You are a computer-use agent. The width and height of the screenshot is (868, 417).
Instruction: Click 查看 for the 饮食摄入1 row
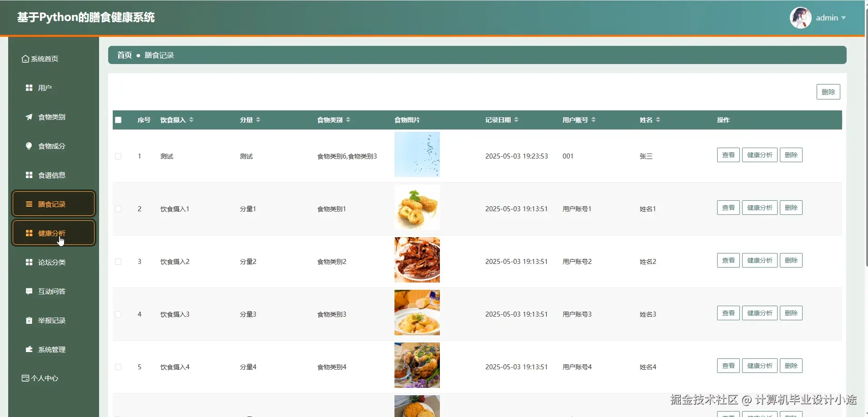pos(728,208)
